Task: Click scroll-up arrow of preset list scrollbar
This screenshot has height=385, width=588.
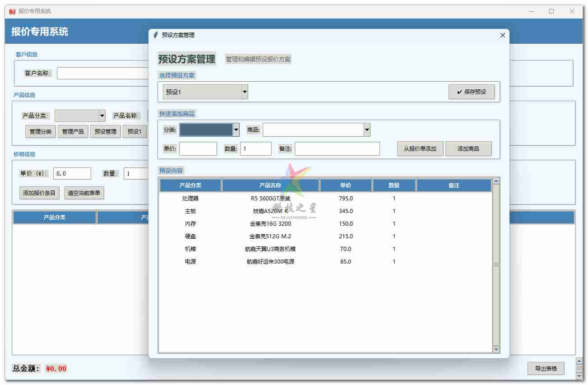Action: pyautogui.click(x=496, y=181)
